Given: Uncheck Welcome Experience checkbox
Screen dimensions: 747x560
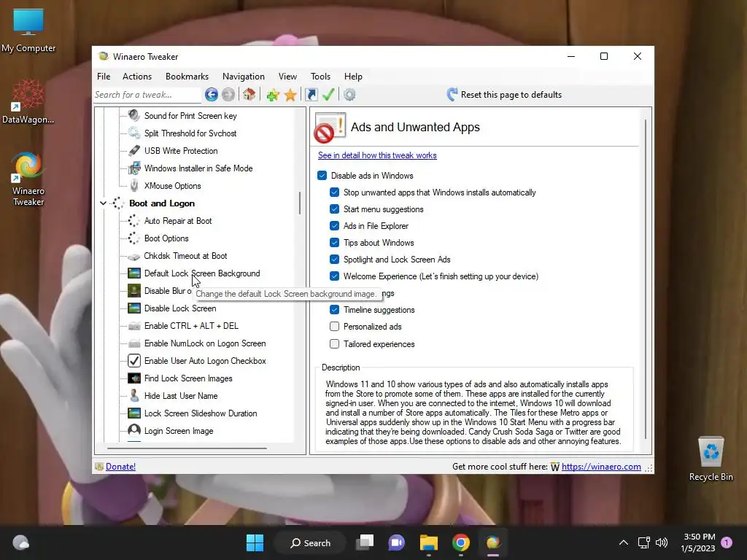Looking at the screenshot, I should [334, 276].
